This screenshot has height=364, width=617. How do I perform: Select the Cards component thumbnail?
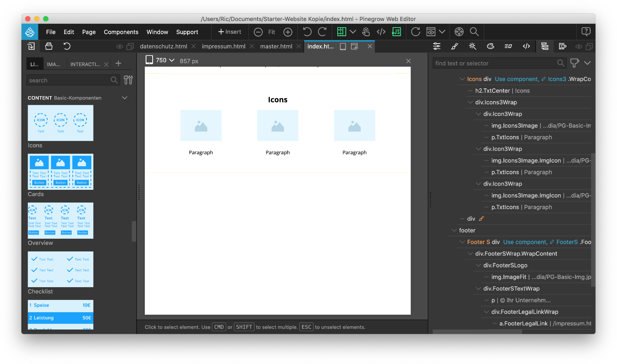point(60,172)
